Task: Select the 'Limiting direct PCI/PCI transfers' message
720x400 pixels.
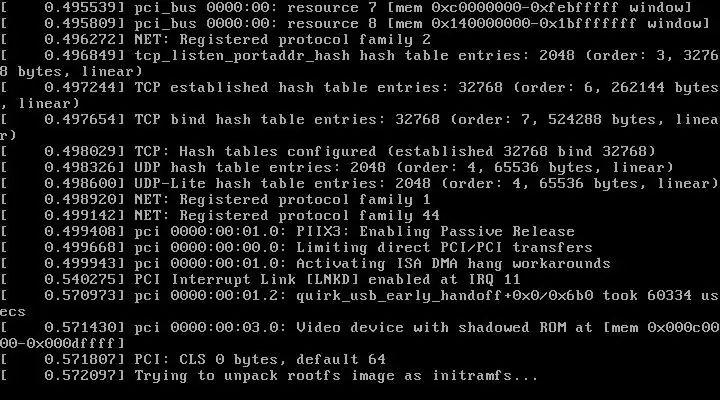Action: coord(444,248)
